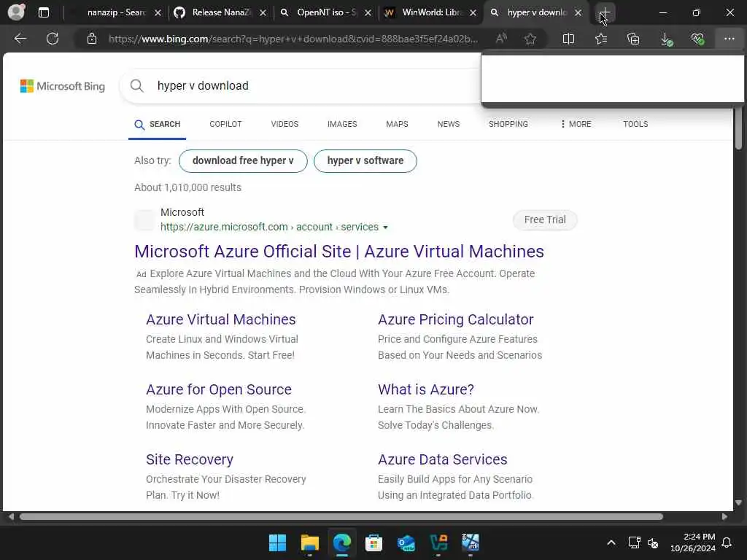Image resolution: width=747 pixels, height=560 pixels.
Task: Select the SHOPPING search tab
Action: [x=508, y=124]
